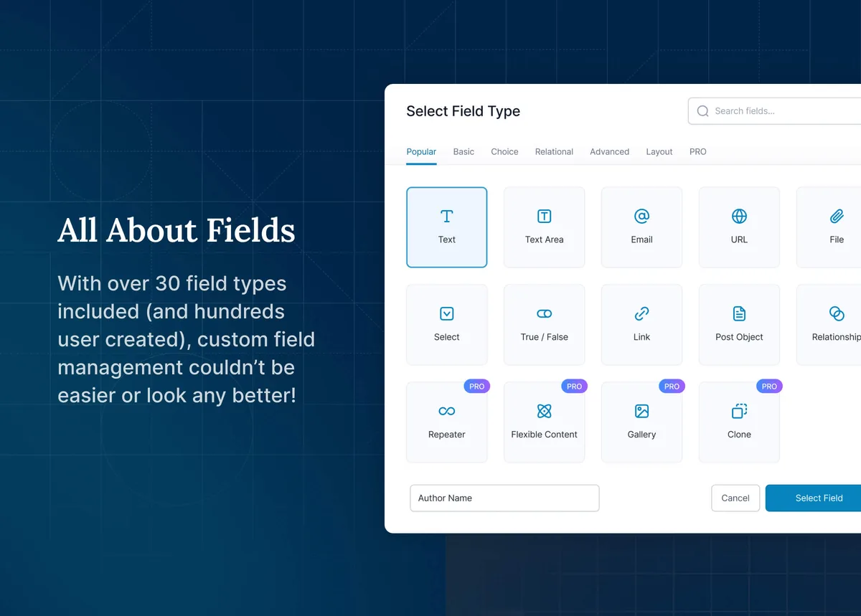Switch to the Basic tab
The height and width of the screenshot is (616, 861).
click(464, 152)
